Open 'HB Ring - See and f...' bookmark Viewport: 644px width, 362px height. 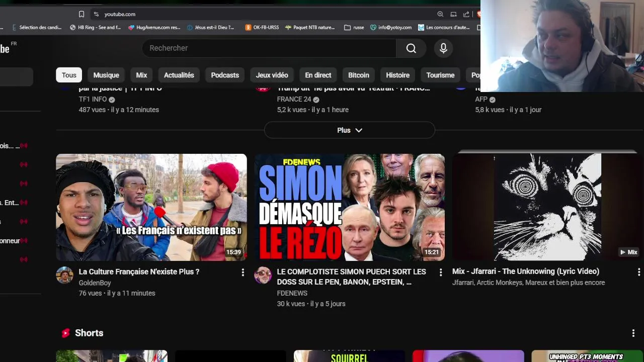pos(95,28)
